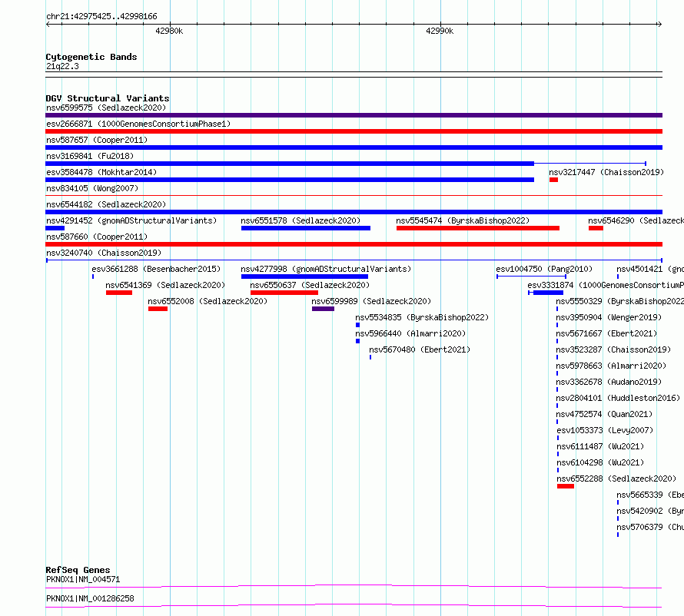Open nsv5966440 (Almarri2020) label

410,333
